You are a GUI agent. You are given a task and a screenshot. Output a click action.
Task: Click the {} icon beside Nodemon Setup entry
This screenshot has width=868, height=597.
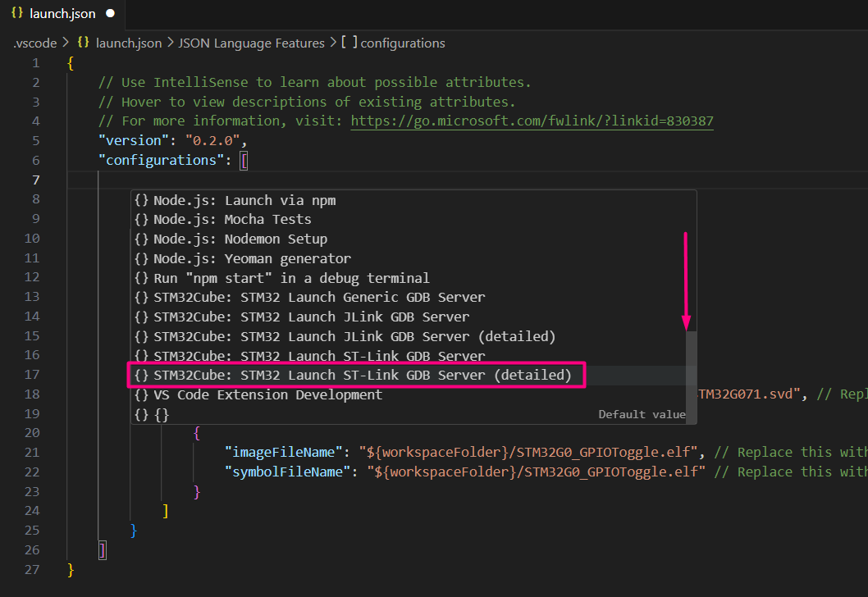[140, 239]
